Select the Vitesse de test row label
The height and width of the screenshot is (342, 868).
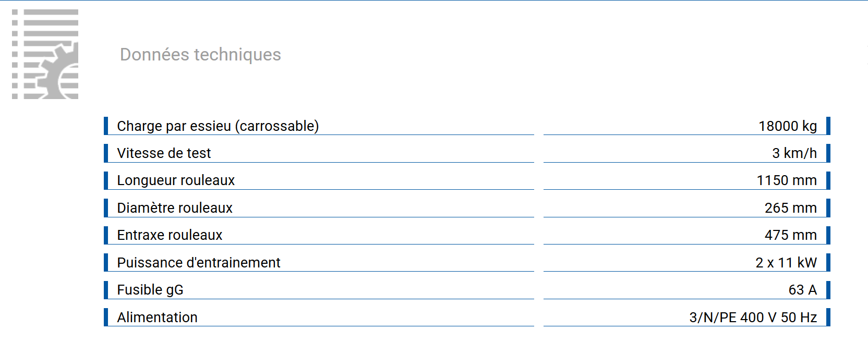(x=164, y=153)
